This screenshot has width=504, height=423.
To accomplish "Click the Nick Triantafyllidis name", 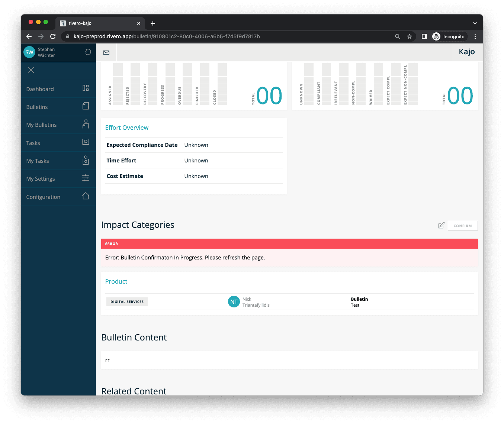I will pos(256,302).
